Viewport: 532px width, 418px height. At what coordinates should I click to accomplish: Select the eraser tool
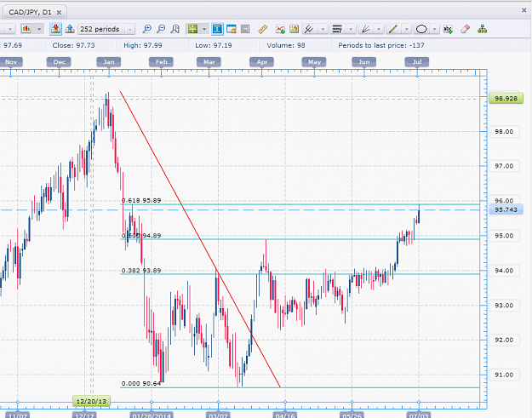tap(465, 29)
